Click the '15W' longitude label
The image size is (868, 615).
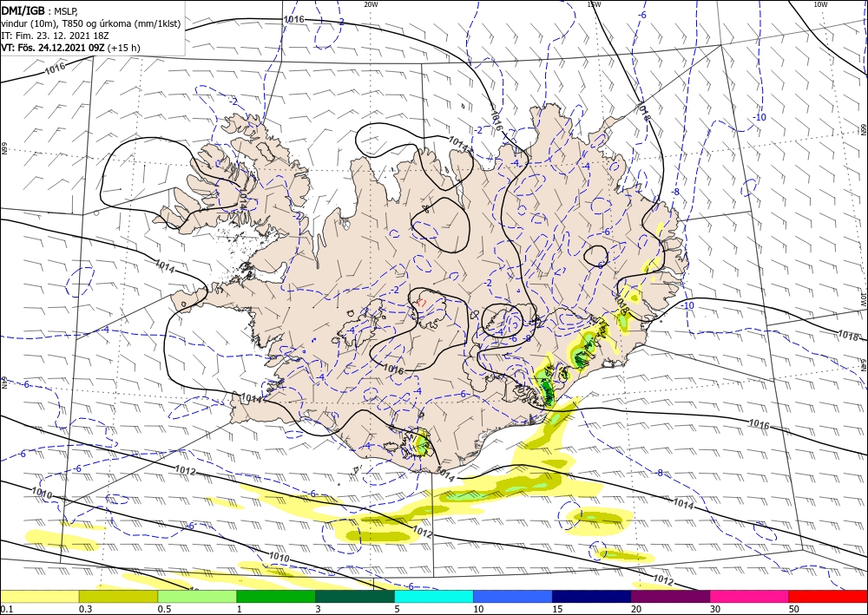point(594,4)
